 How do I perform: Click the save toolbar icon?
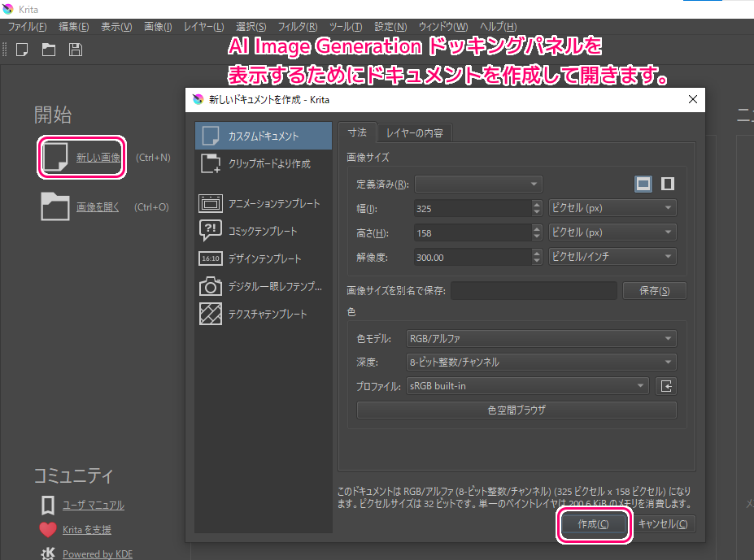coord(76,50)
